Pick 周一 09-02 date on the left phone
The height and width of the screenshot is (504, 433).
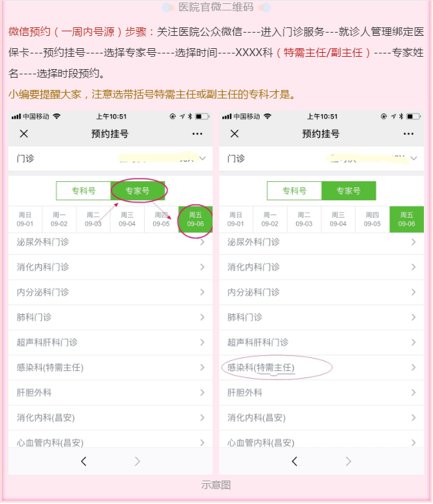tap(59, 219)
